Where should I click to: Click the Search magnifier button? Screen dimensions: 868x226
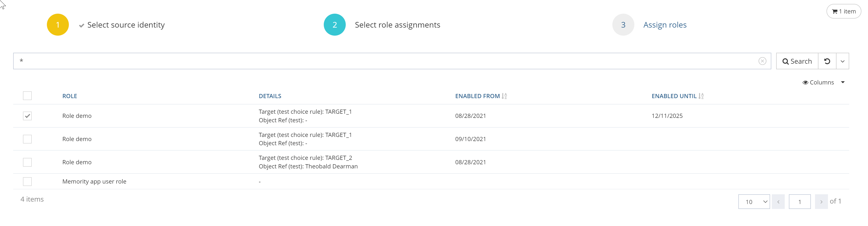(x=797, y=61)
